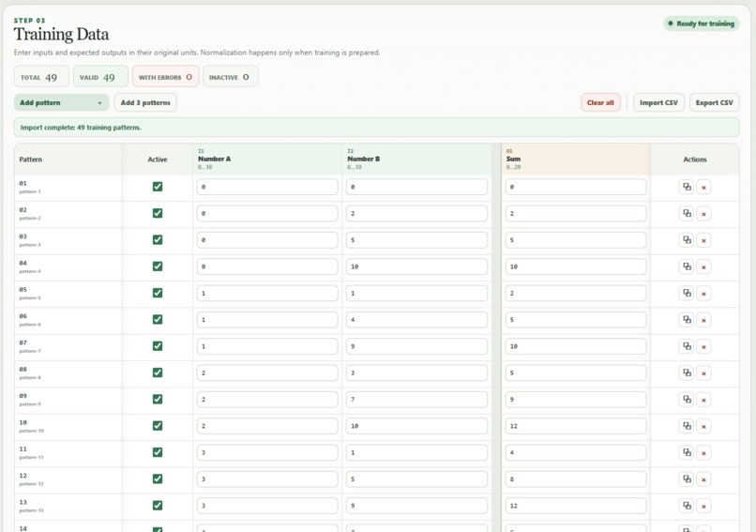Focus Sum input of pattern 13
756x532 pixels.
(576, 506)
